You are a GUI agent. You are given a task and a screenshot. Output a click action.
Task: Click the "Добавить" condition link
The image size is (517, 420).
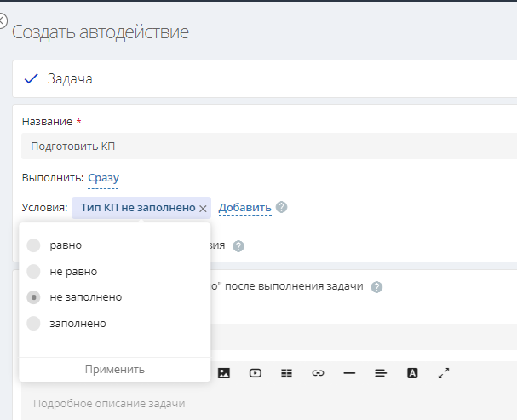click(244, 207)
